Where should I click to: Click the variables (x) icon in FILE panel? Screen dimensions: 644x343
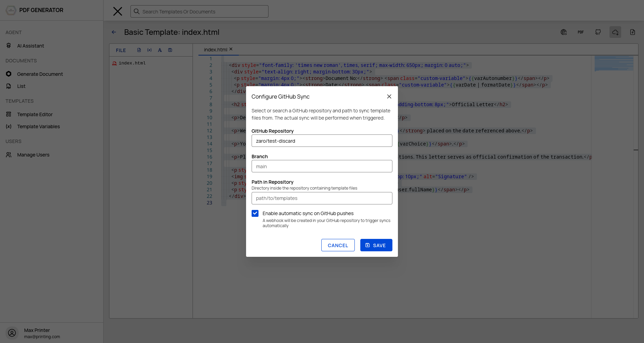tap(149, 50)
